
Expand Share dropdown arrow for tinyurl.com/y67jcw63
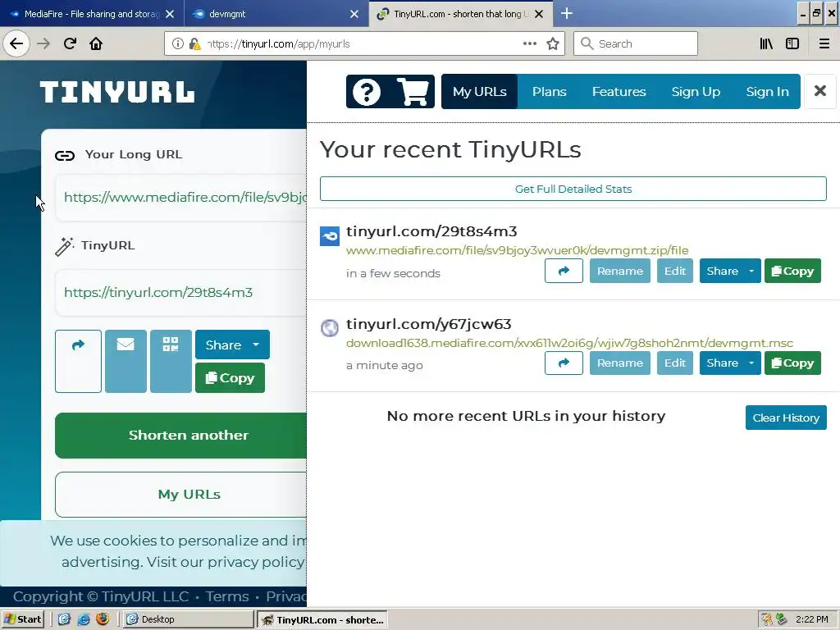pyautogui.click(x=751, y=363)
